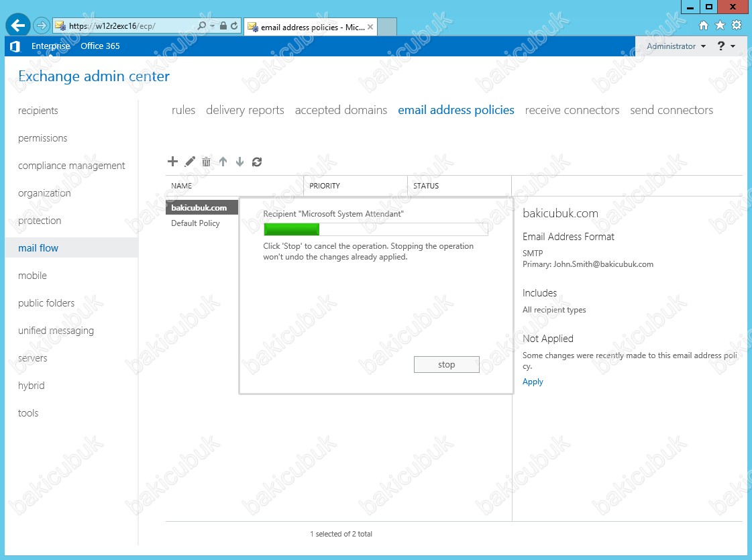Click the Enterprise link in header
752x560 pixels.
point(51,46)
